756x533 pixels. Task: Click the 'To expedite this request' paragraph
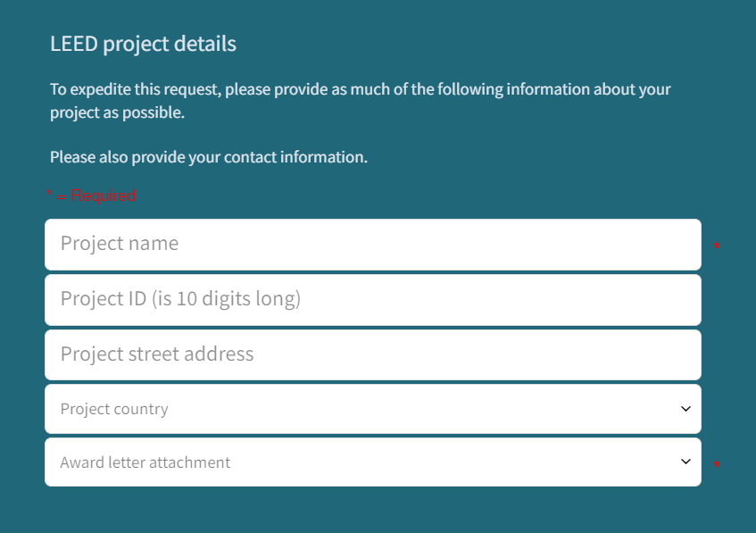[360, 89]
